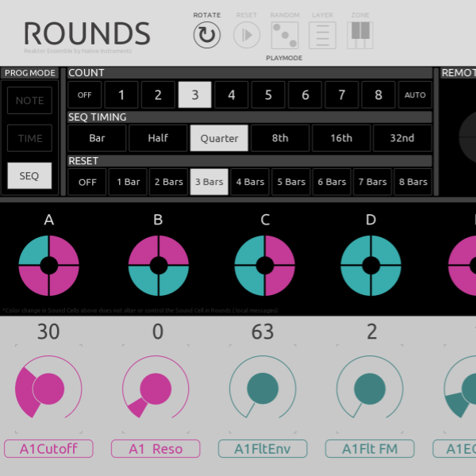Click the Rotate circular arrow icon
Viewport: 476px width, 476px height.
point(207,35)
